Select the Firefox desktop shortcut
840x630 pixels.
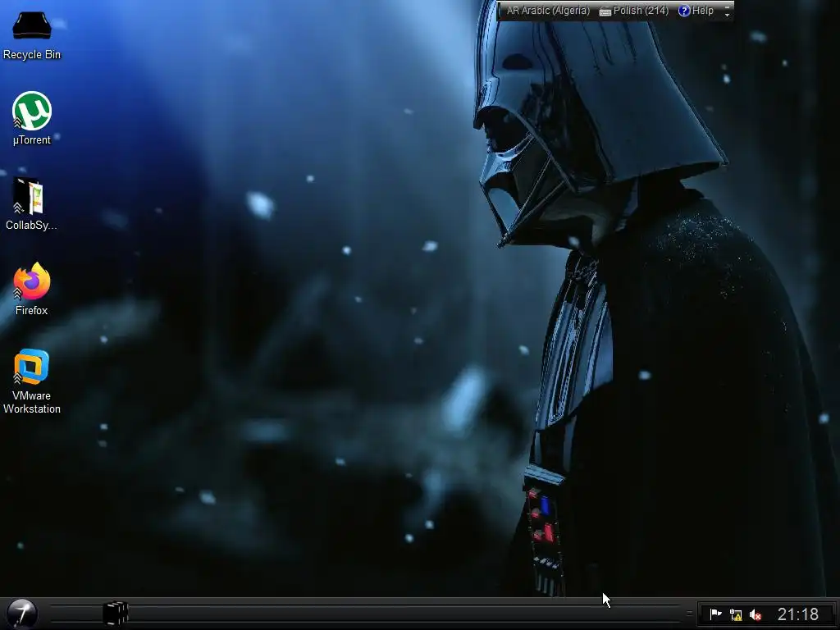[32, 289]
